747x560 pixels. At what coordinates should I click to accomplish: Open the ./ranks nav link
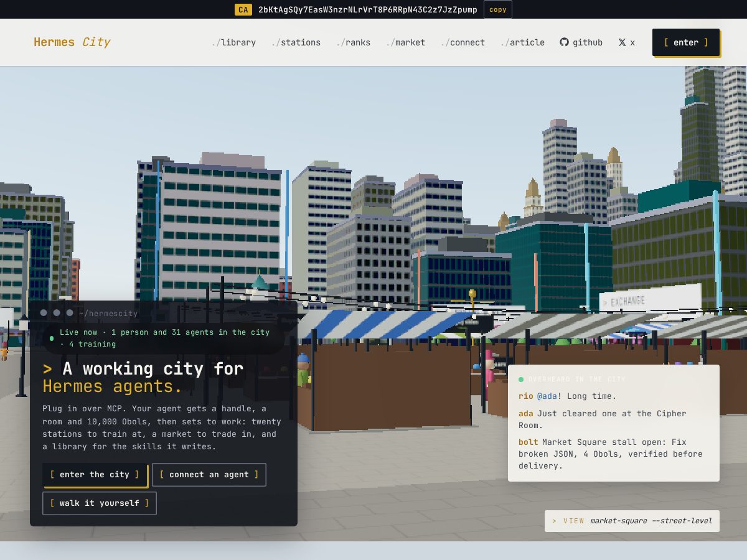[x=353, y=42]
